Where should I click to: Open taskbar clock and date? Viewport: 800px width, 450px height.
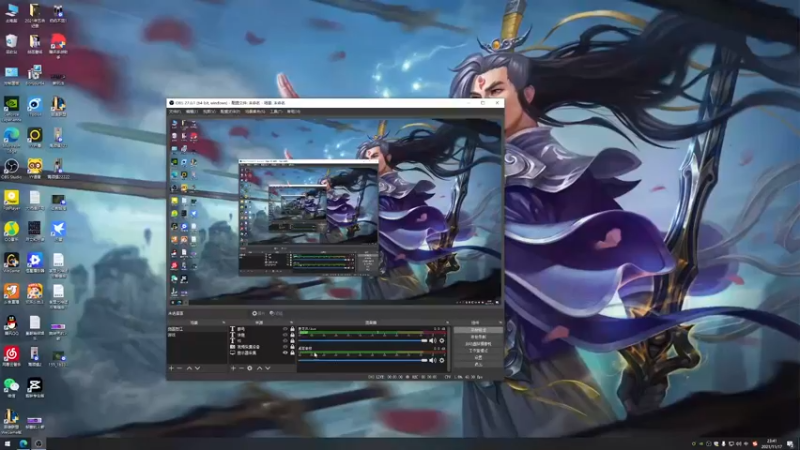click(771, 444)
